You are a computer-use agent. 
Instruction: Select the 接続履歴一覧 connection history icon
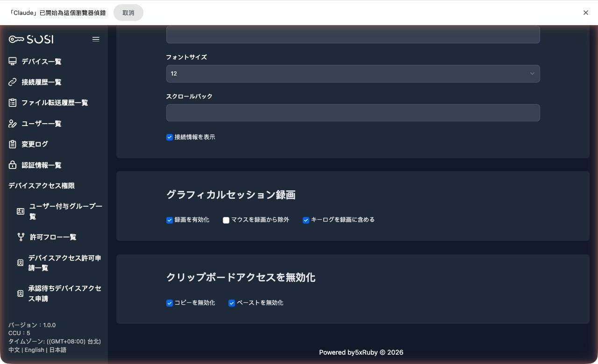point(12,82)
